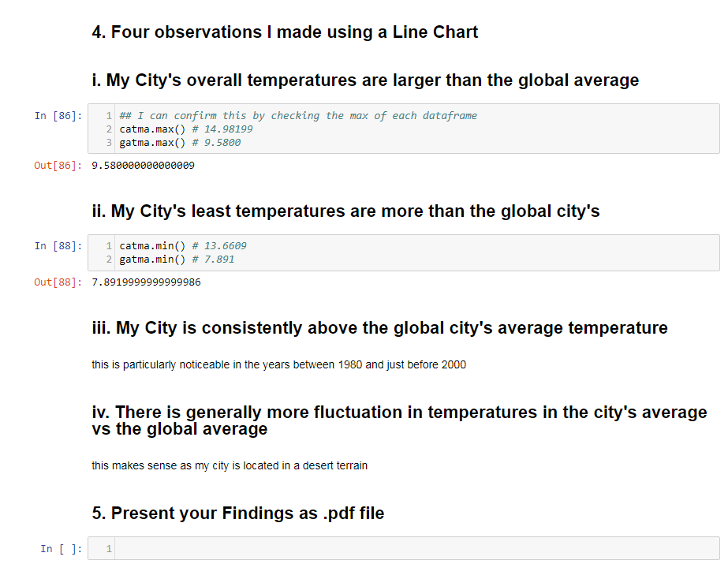Select heading 'My City's overall temperatures are larger'

[365, 80]
